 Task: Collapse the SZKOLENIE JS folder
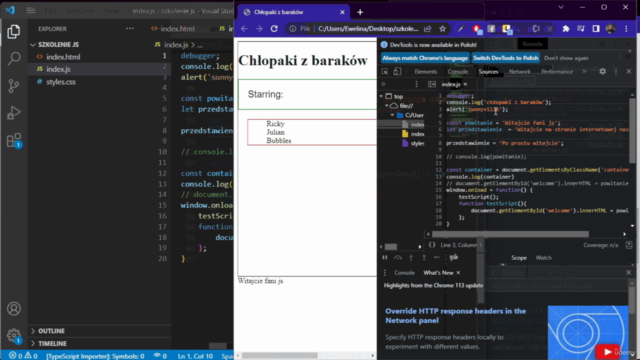coord(33,44)
